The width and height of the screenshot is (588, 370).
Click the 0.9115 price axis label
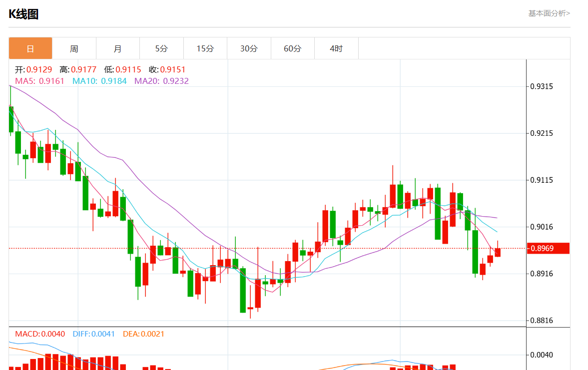coord(542,180)
